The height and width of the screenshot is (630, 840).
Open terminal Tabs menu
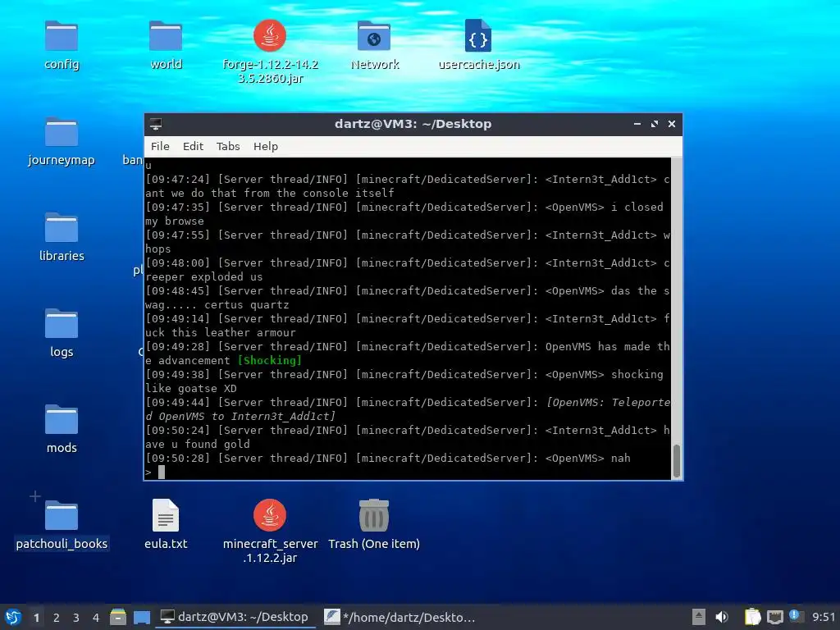tap(228, 146)
